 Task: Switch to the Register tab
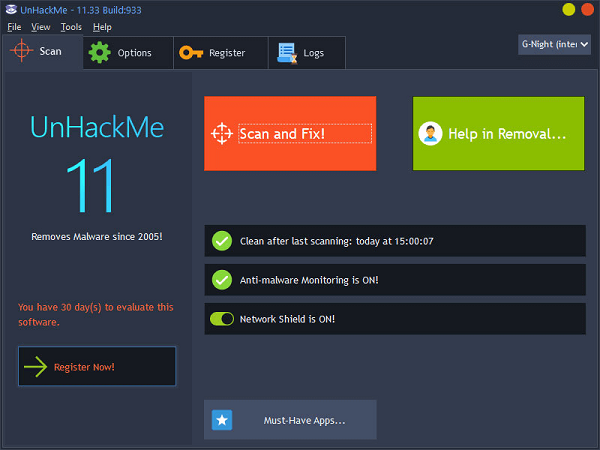tap(221, 53)
